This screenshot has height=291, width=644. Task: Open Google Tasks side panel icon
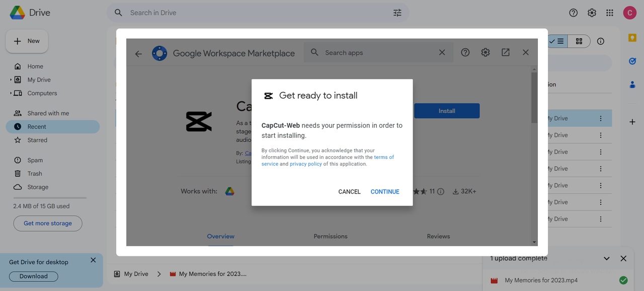click(x=632, y=61)
